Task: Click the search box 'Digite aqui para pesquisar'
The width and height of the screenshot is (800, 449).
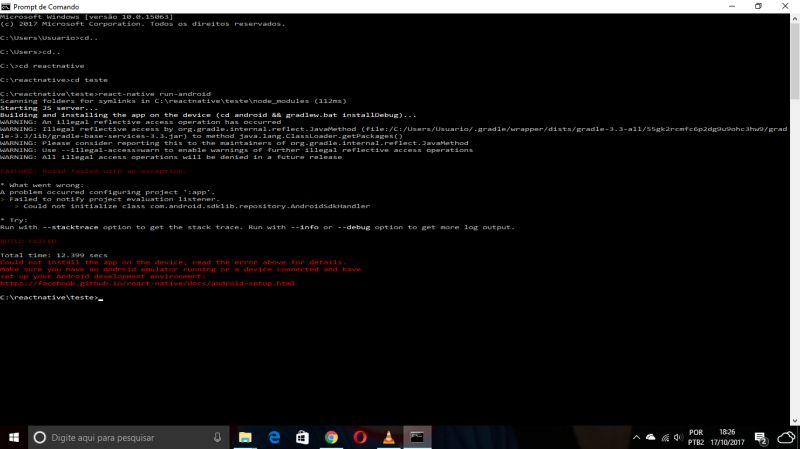Action: [129, 437]
